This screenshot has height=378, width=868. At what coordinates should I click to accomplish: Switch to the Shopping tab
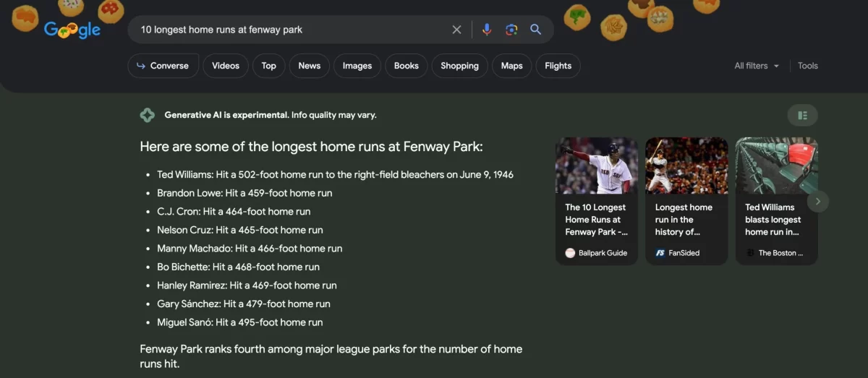tap(460, 66)
